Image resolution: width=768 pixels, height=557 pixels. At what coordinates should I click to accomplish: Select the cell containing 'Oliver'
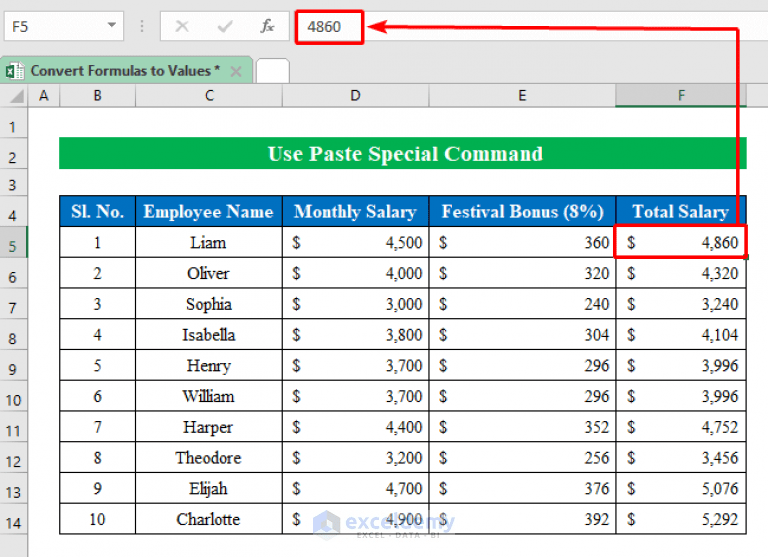click(x=209, y=273)
